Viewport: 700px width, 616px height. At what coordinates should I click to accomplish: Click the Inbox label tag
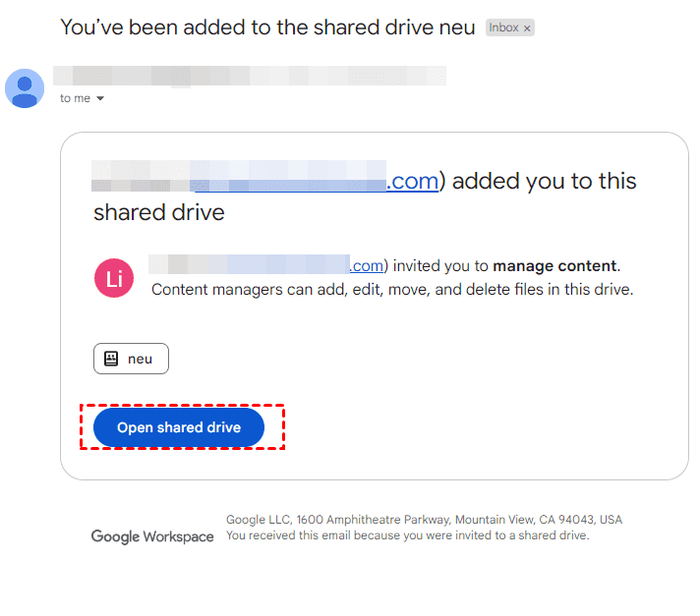coord(503,28)
